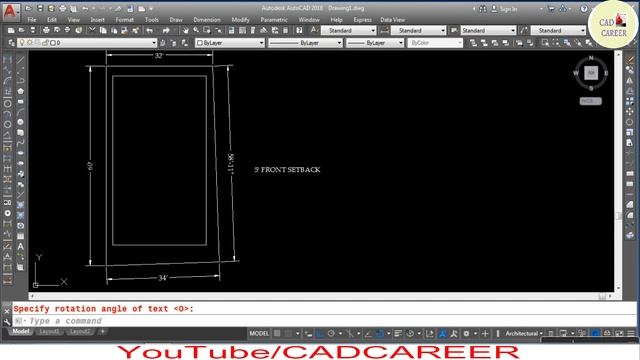640x360 pixels.
Task: Toggle lineweight display in status bar
Action: (x=398, y=333)
